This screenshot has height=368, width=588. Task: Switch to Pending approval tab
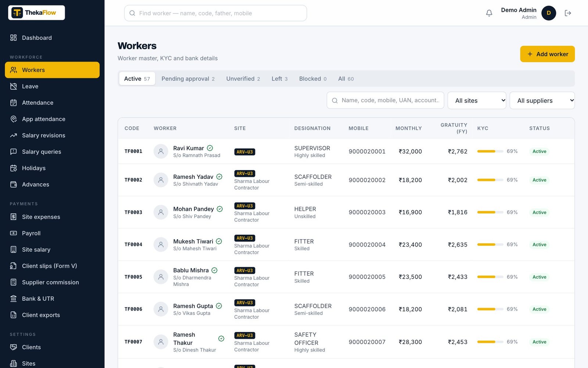pos(188,79)
